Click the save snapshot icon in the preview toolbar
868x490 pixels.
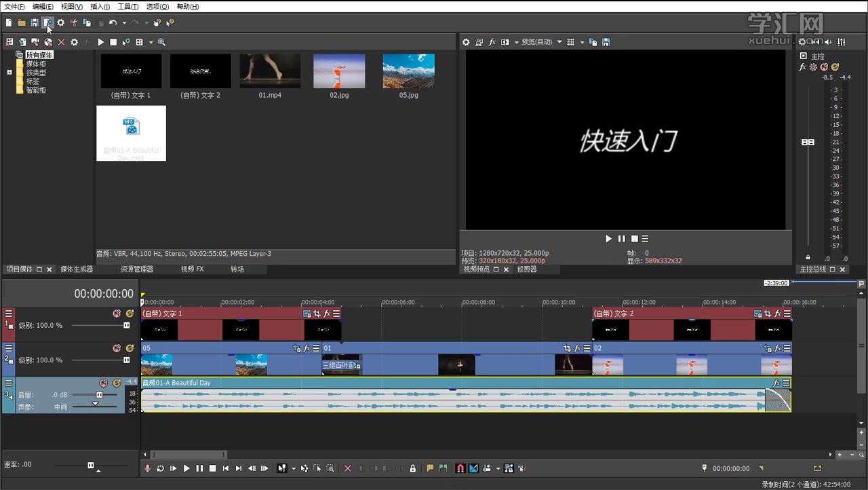[x=606, y=42]
